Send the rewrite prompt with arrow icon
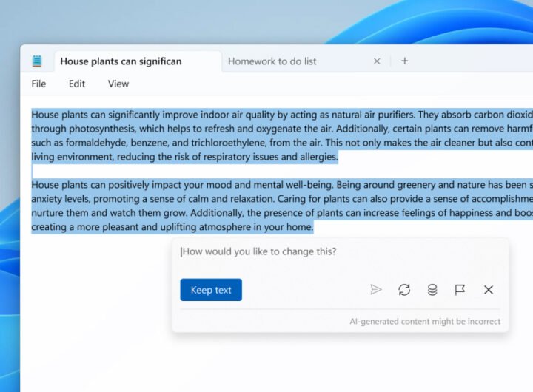The width and height of the screenshot is (533, 392). click(x=376, y=290)
